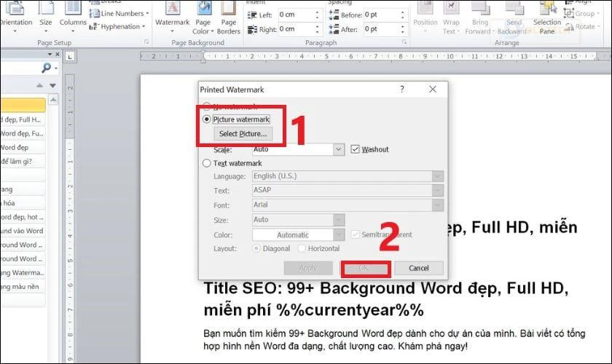The image size is (612, 364).
Task: Open Line Numbers options
Action: tap(119, 14)
